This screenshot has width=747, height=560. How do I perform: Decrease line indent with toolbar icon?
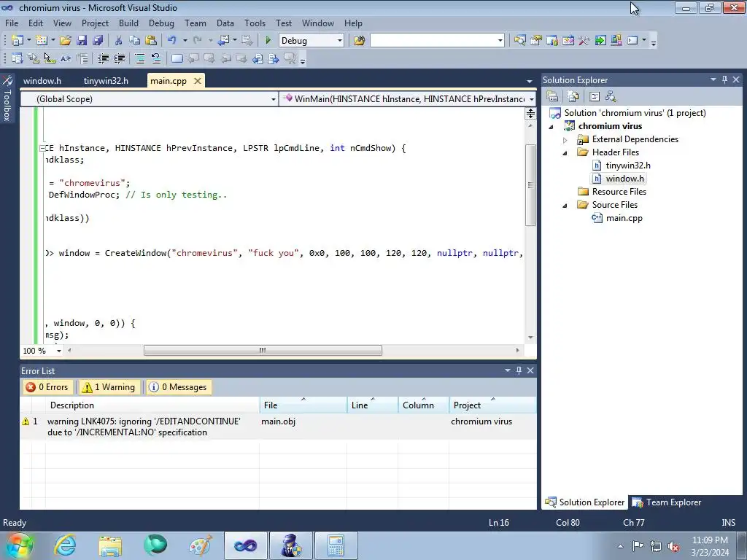pos(103,58)
